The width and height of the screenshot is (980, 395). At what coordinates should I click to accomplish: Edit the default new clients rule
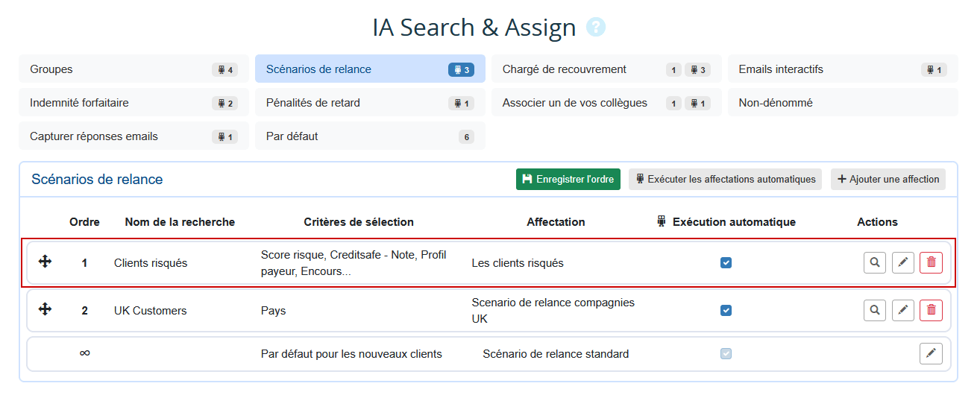click(x=931, y=354)
